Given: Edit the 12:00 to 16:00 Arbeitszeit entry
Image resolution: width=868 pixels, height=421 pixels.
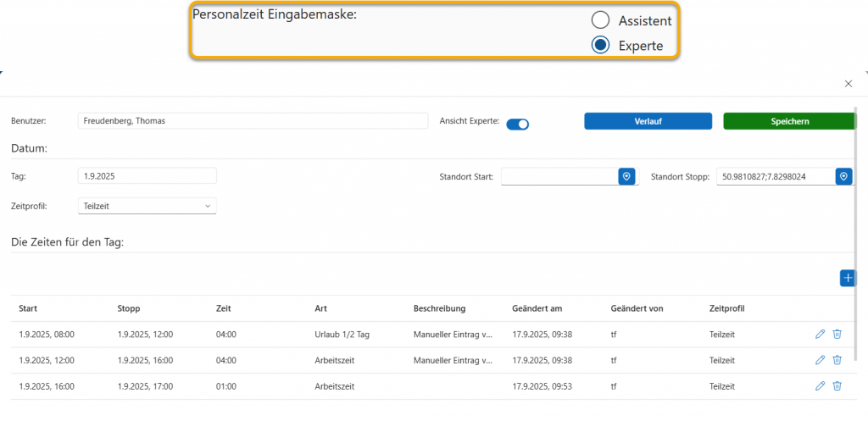Looking at the screenshot, I should click(820, 360).
